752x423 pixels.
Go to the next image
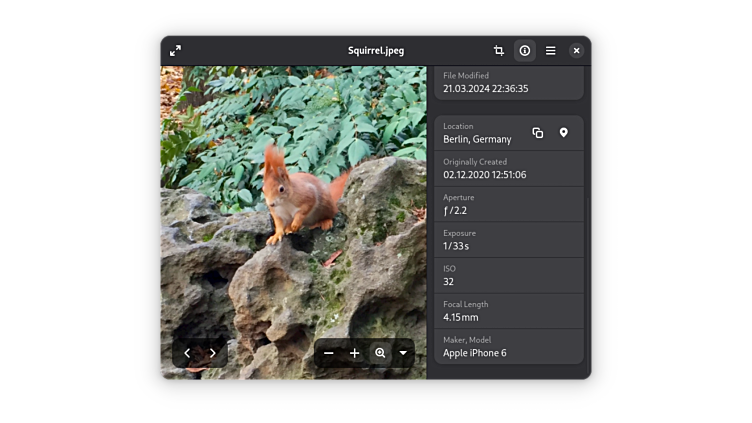click(x=213, y=353)
